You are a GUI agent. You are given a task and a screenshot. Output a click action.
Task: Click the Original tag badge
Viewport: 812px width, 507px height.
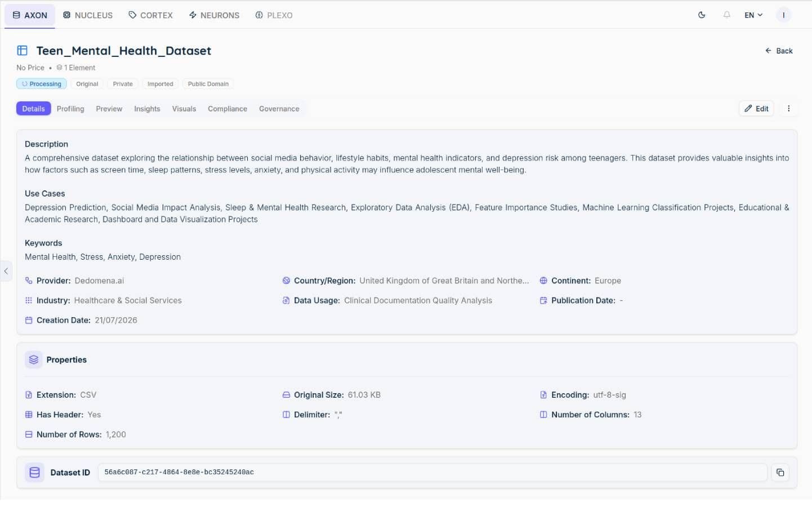tap(87, 84)
